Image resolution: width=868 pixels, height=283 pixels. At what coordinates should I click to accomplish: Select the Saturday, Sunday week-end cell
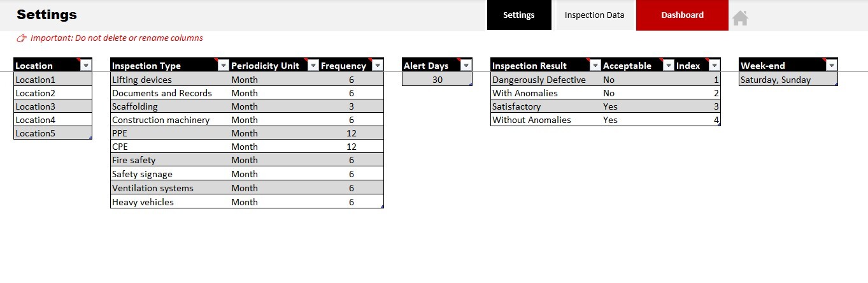coord(788,80)
